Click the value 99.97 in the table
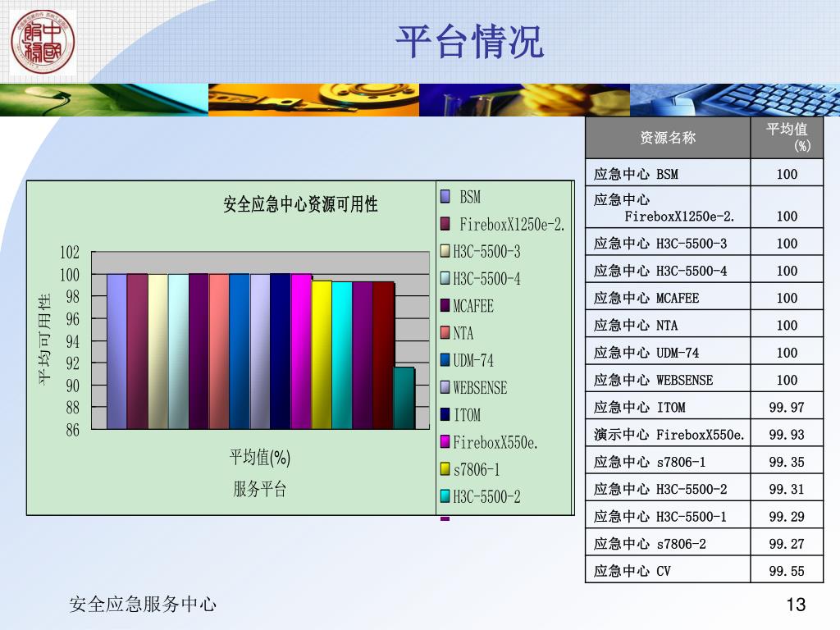Screen dimensions: 840x630 click(x=787, y=408)
